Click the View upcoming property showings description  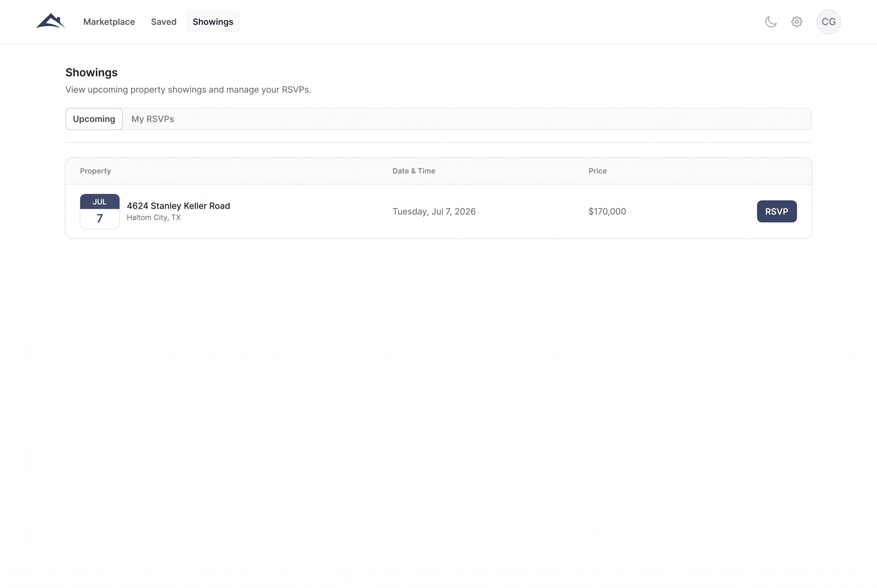pos(188,90)
